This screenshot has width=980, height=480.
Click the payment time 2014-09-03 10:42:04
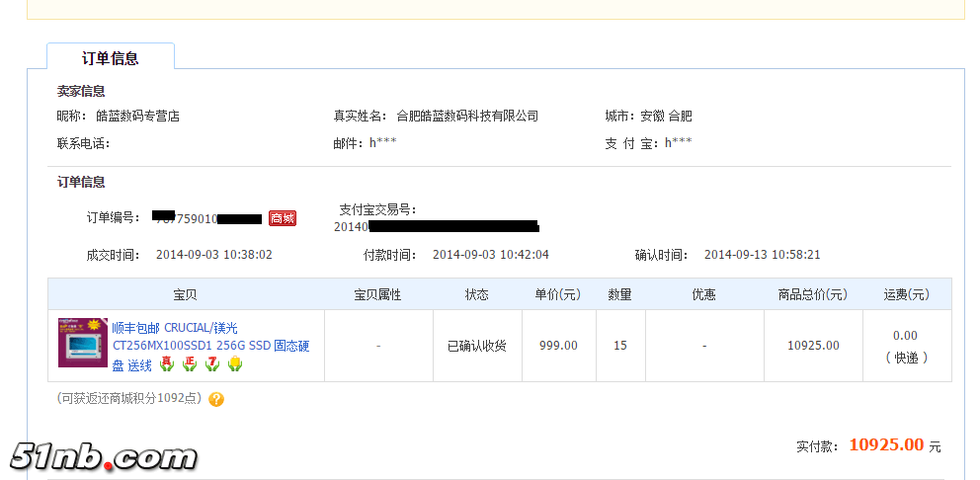coord(491,255)
